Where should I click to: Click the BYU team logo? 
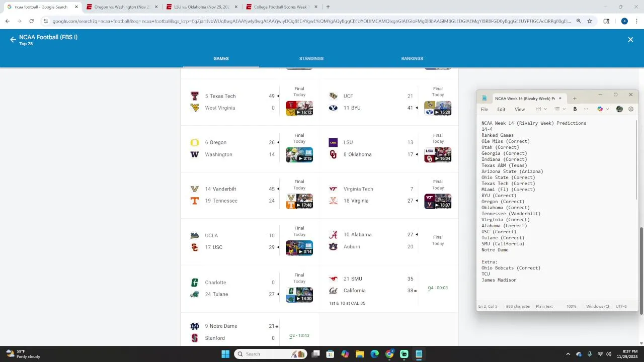pos(333,108)
